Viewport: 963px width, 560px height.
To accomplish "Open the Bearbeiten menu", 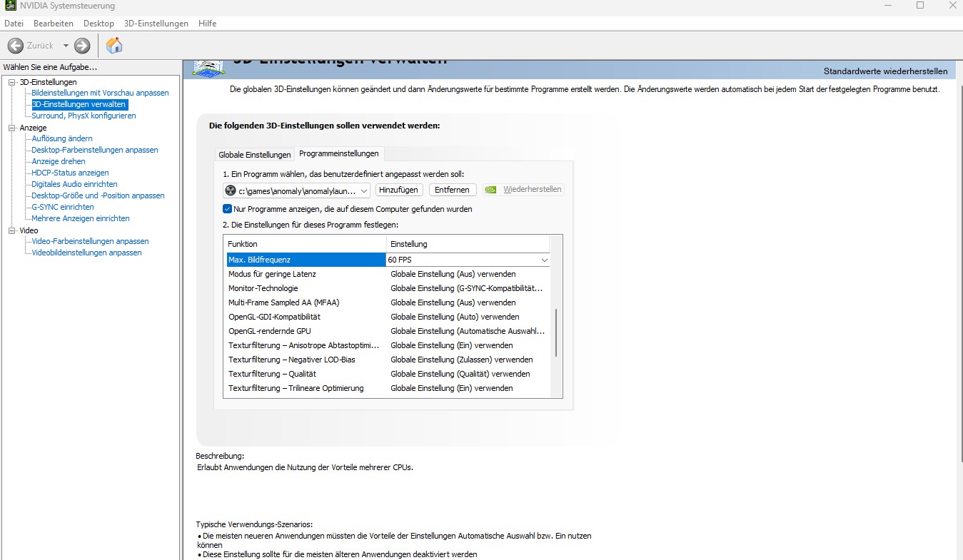I will click(54, 24).
